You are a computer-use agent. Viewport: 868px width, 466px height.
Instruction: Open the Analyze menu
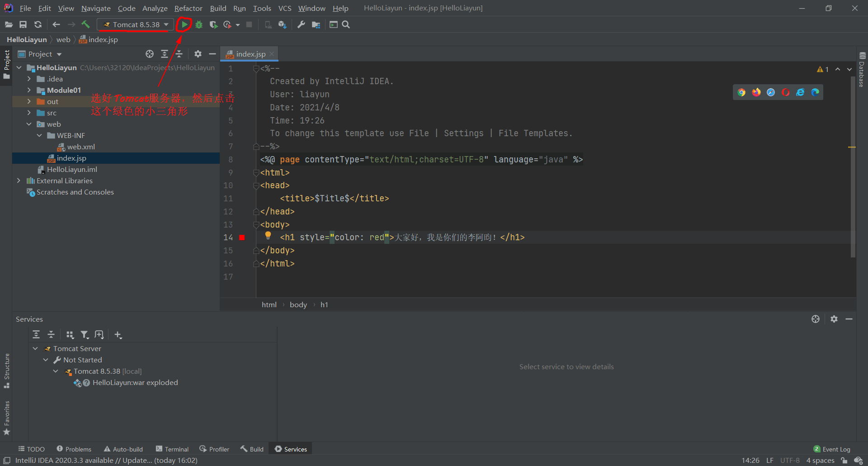(155, 8)
